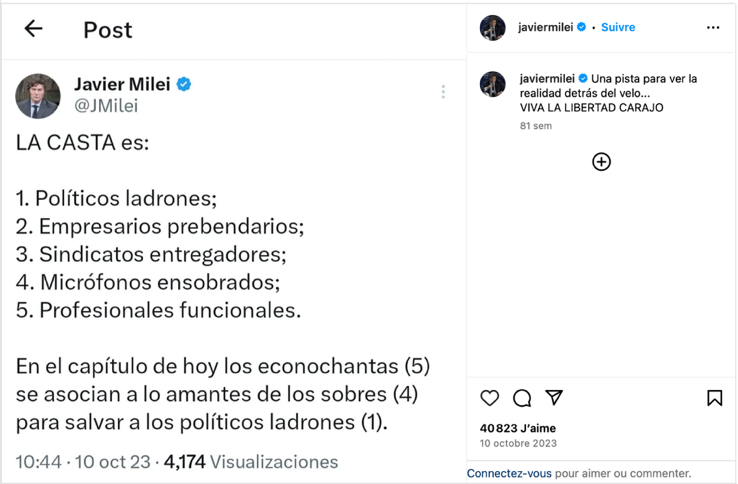Click the blue verified badge beside Javier Milei
The height and width of the screenshot is (484, 738).
[184, 84]
